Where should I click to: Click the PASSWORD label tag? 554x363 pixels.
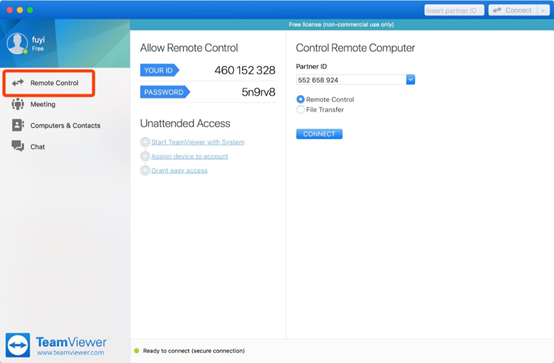[165, 92]
